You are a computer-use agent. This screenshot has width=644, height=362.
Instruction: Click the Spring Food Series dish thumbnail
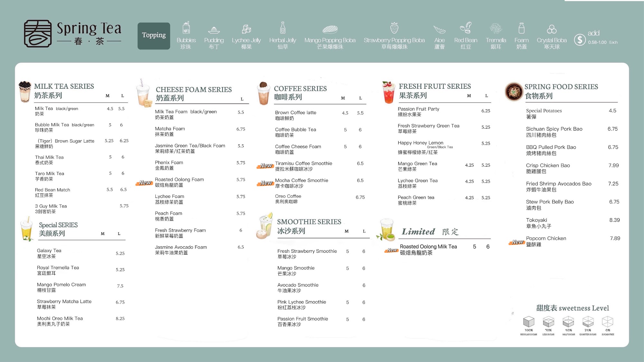pos(514,91)
